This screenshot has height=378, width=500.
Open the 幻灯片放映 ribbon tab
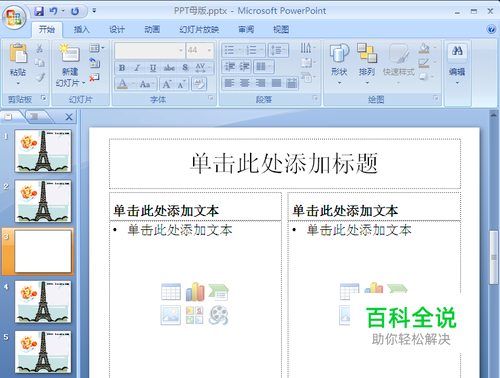[199, 30]
